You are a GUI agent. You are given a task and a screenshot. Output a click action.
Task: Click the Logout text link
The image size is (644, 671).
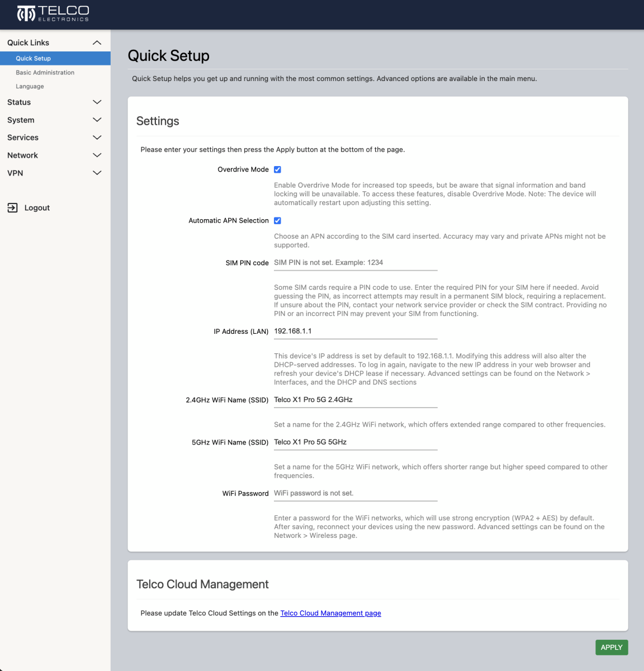(37, 207)
